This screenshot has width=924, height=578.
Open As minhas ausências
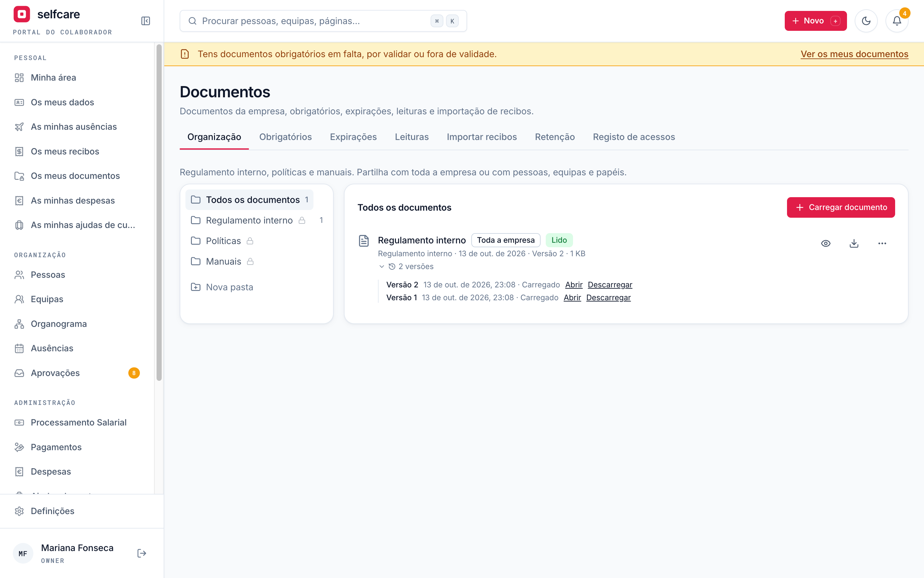click(x=77, y=127)
